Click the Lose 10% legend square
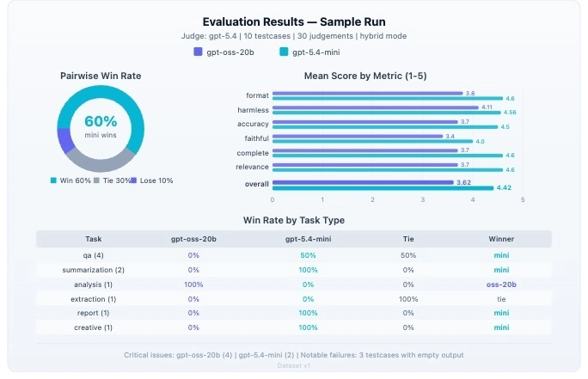Viewport: 588px width, 379px height. click(x=133, y=180)
